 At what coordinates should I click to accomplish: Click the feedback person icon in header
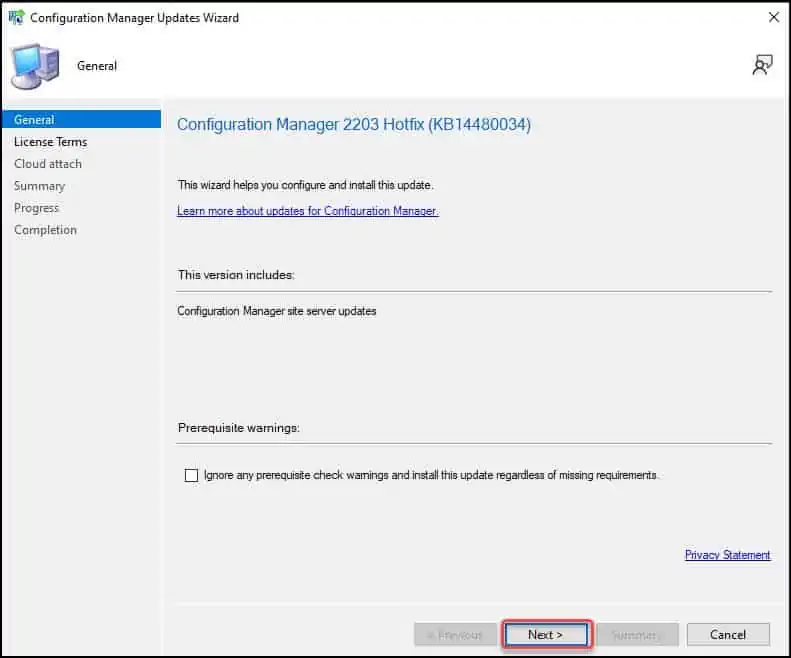[762, 66]
